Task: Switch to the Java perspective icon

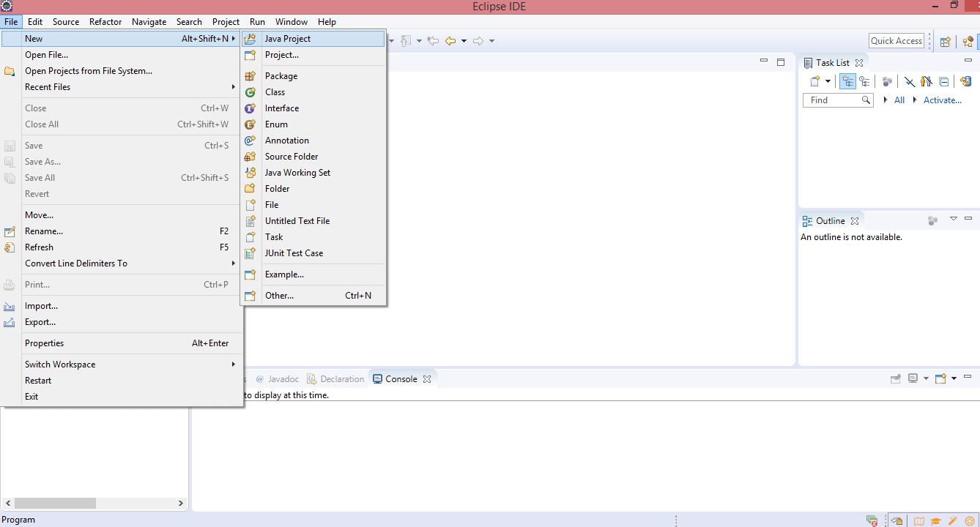Action: 968,41
